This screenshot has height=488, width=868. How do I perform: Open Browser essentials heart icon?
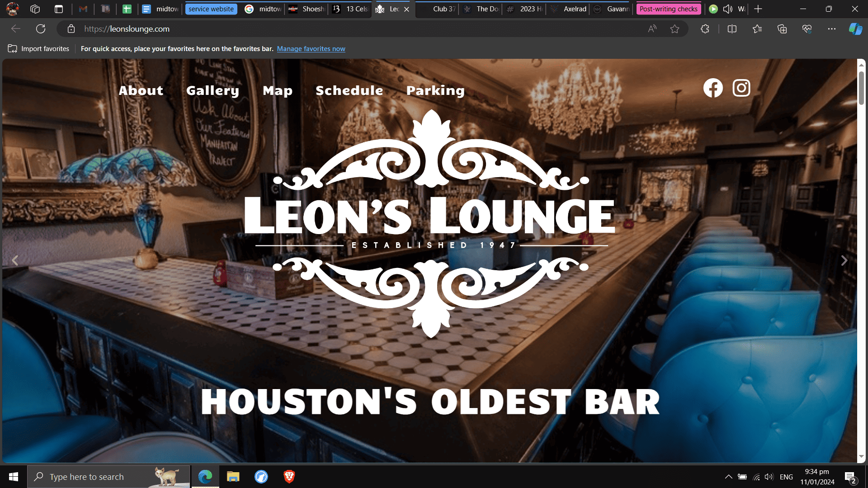click(x=807, y=29)
